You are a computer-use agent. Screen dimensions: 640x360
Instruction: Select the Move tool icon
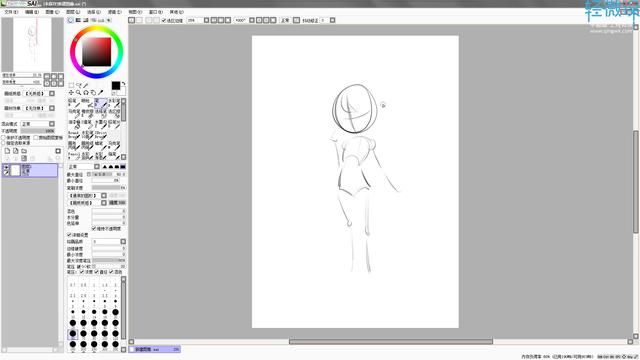pyautogui.click(x=71, y=93)
